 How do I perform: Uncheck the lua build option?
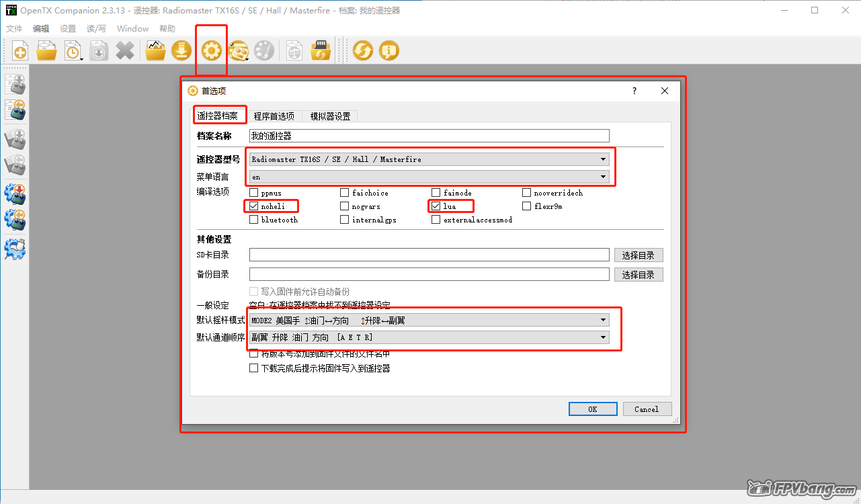[x=436, y=206]
